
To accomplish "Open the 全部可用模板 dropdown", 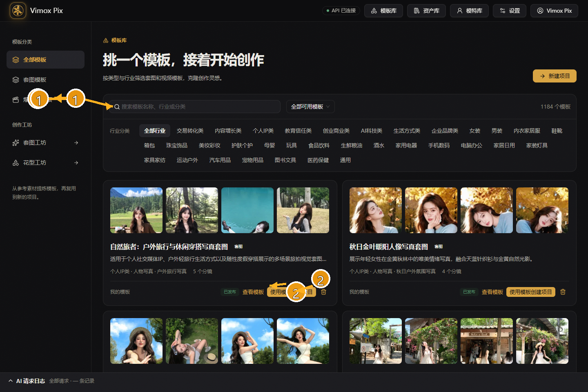I will [310, 107].
